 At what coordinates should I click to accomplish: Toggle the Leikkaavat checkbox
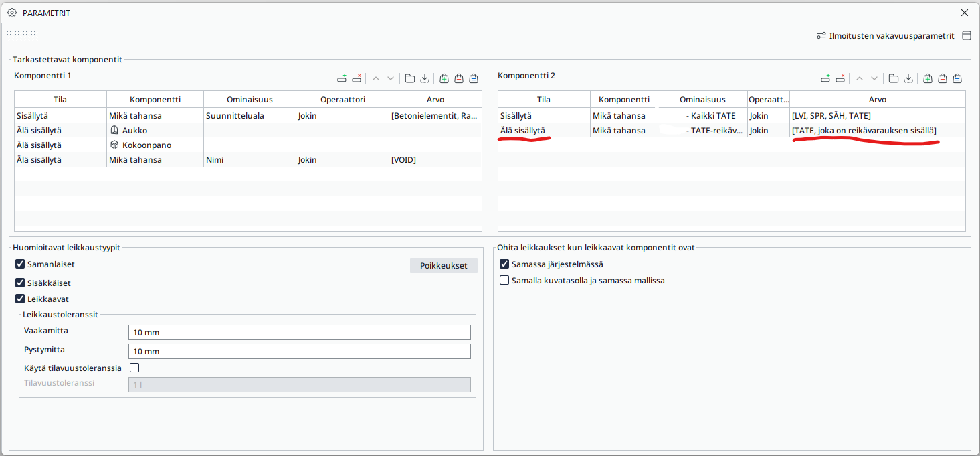pos(20,299)
